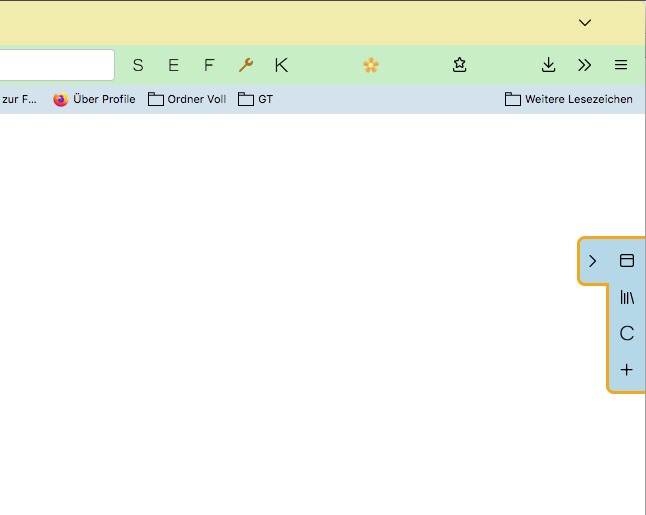Click the window icon in side panel
Screen dimensions: 646x515
click(627, 261)
